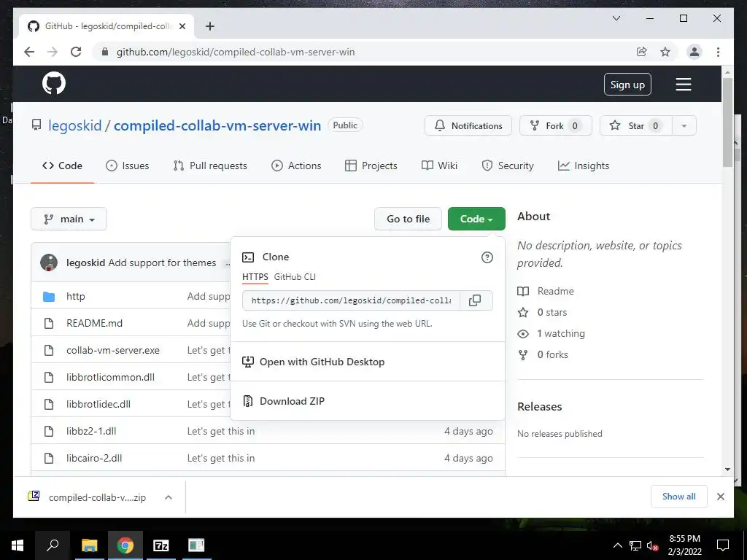This screenshot has width=747, height=560.
Task: Click the clone URL text field
Action: (x=351, y=300)
